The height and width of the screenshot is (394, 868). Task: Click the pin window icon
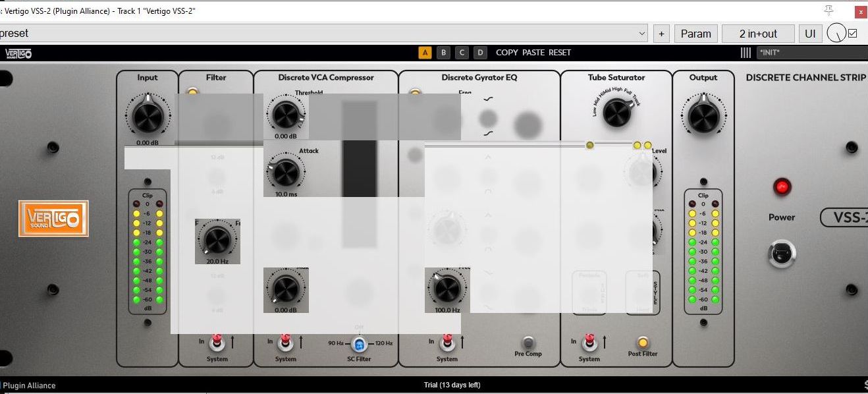click(x=828, y=11)
